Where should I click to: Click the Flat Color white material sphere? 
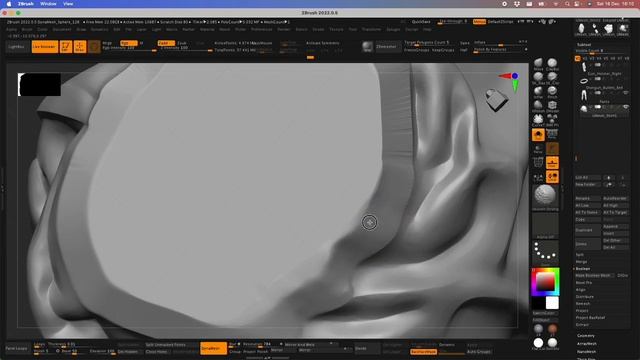[538, 343]
